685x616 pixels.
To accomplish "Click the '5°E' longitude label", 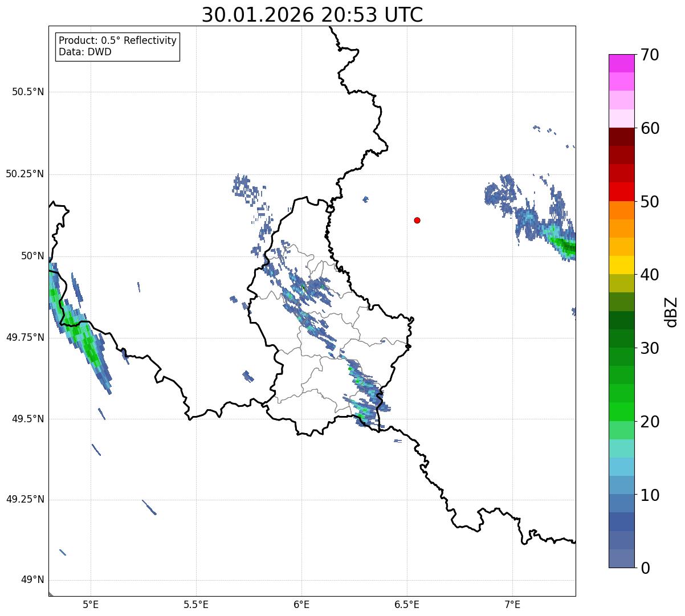I will 91,604.
